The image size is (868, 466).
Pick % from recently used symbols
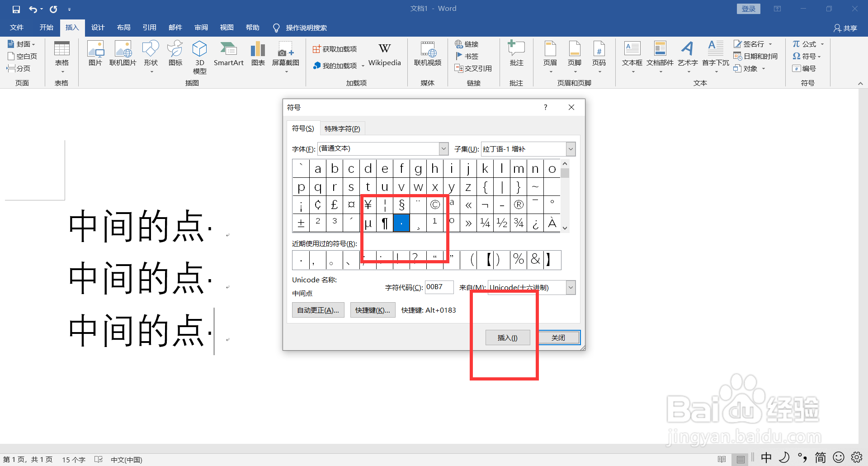pyautogui.click(x=519, y=260)
